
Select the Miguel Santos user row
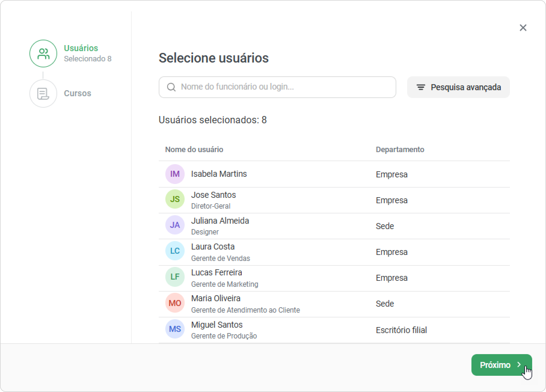coord(334,330)
